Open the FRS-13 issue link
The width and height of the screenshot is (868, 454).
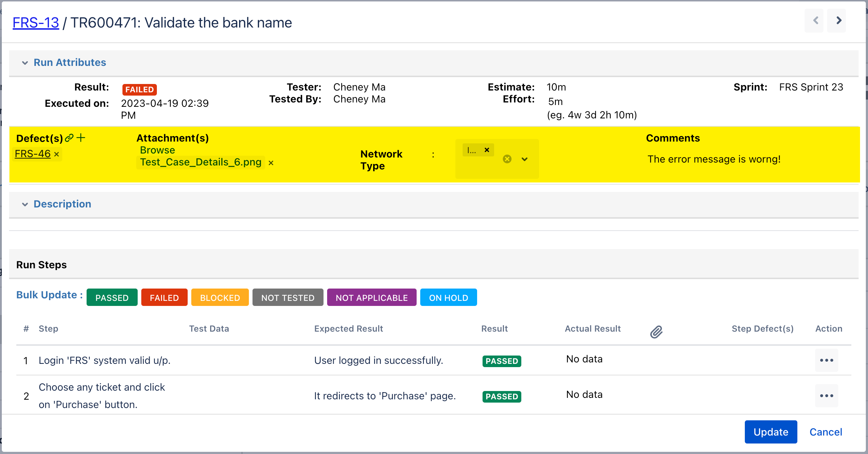(36, 23)
